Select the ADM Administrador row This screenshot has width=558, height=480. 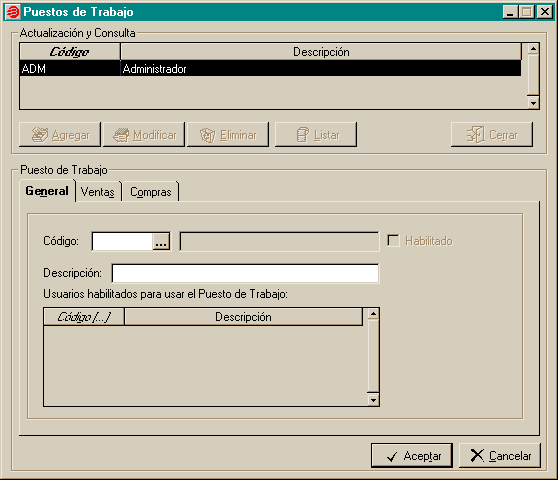click(x=270, y=68)
